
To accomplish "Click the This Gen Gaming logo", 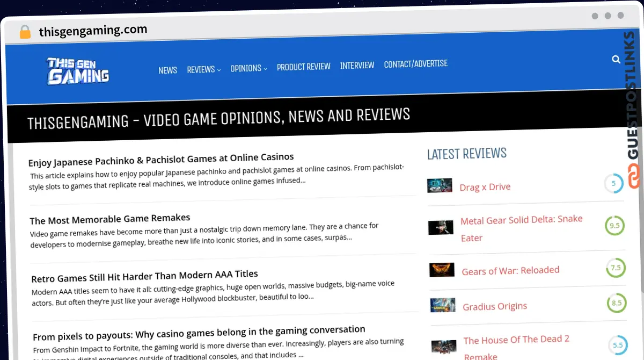I will click(x=78, y=71).
